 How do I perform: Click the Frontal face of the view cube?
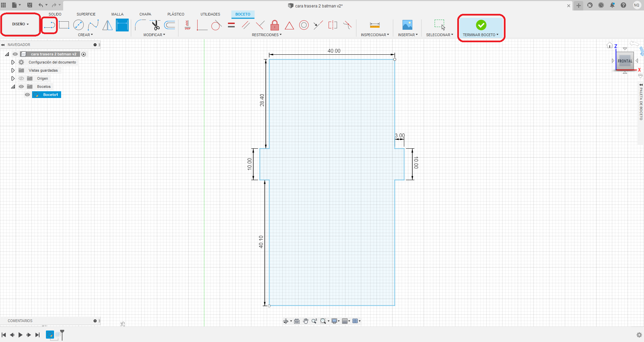625,61
